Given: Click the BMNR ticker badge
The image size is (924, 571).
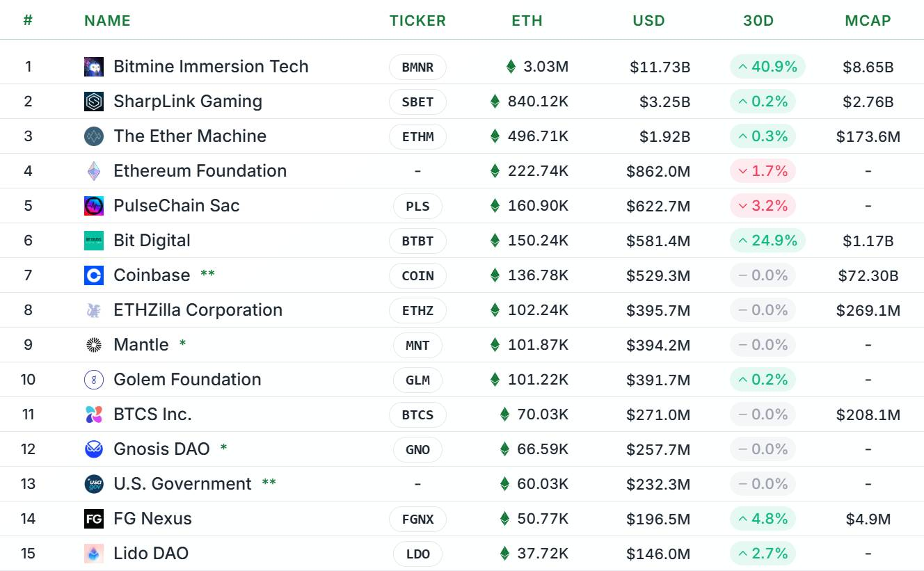Looking at the screenshot, I should click(x=417, y=67).
